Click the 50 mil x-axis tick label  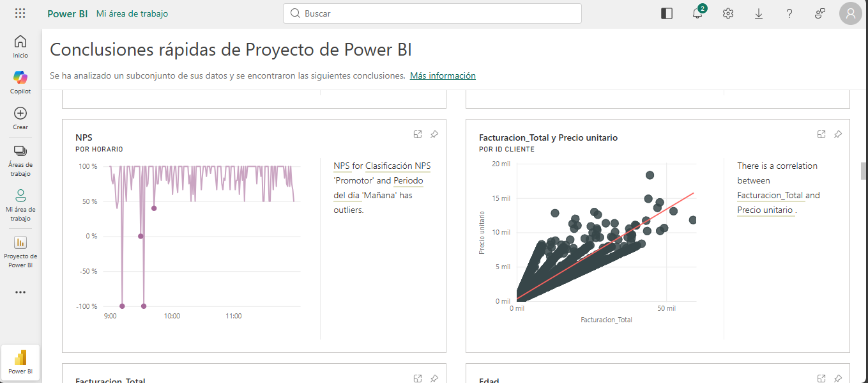coord(666,308)
